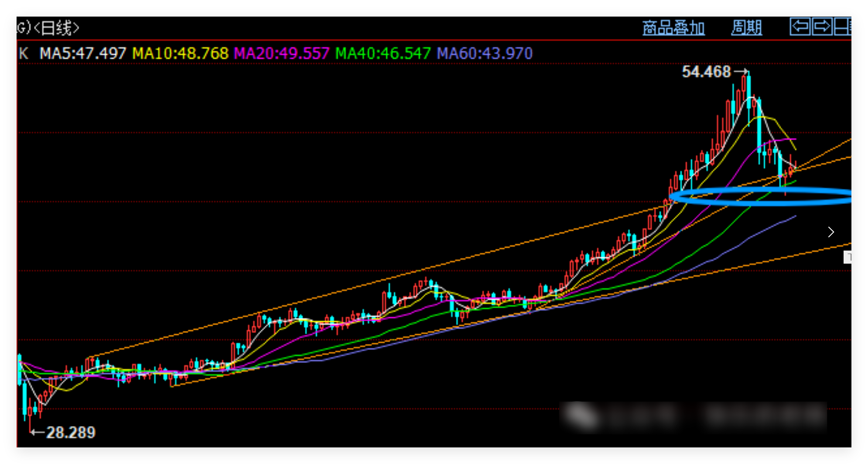Click the left arrow navigation icon
Viewport: 868px width, 464px height.
pyautogui.click(x=800, y=27)
